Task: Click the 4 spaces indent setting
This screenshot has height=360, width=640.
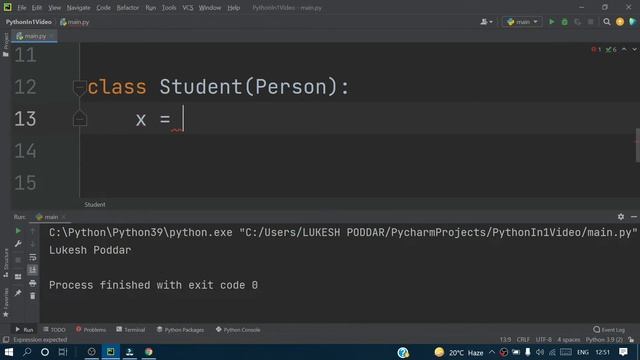Action: pos(569,340)
